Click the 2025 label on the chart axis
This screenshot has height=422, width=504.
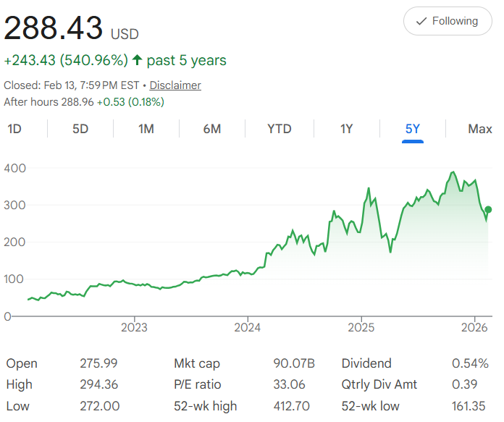click(361, 327)
